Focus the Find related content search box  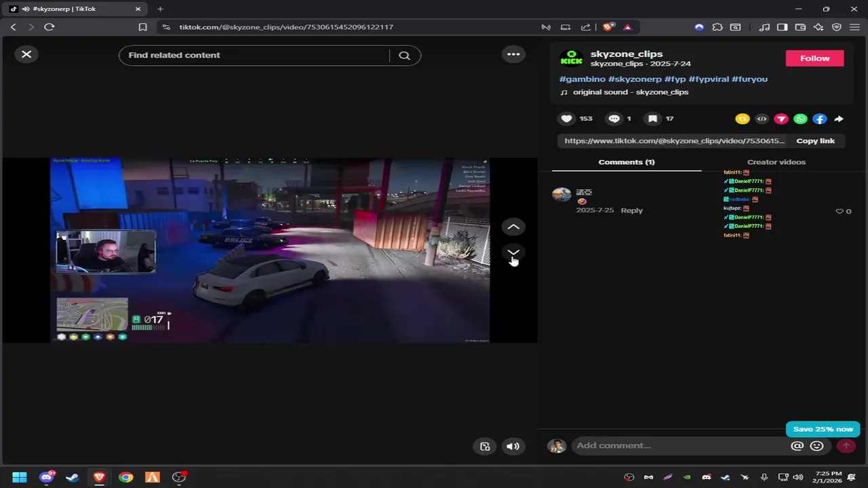(x=254, y=56)
